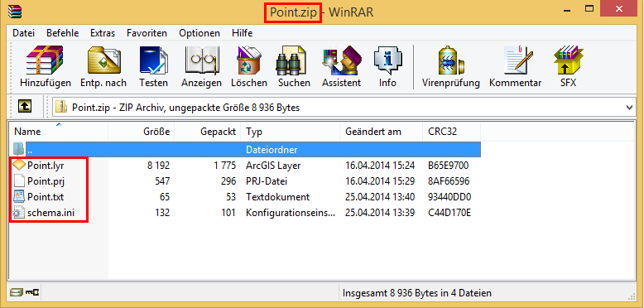Show archive Info
Viewport: 644px width, 308px height.
(x=387, y=67)
